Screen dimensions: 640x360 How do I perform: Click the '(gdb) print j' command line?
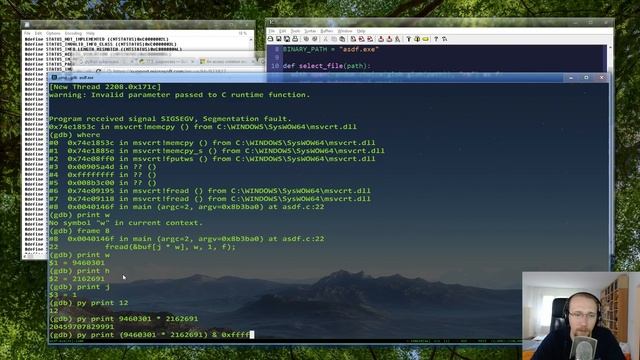79,287
